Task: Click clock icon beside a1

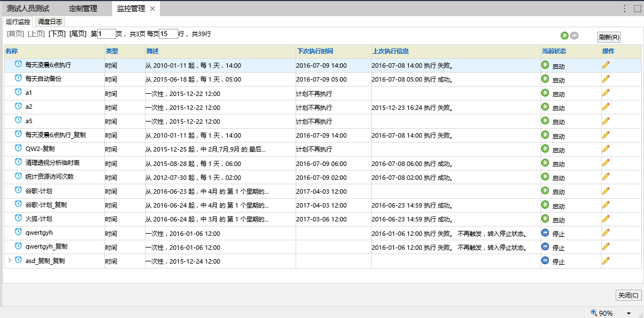Action: point(18,92)
